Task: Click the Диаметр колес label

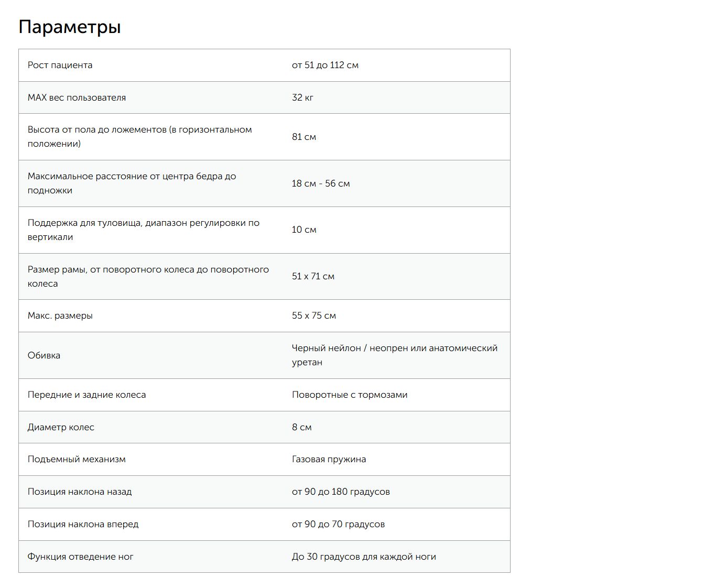Action: click(x=61, y=427)
